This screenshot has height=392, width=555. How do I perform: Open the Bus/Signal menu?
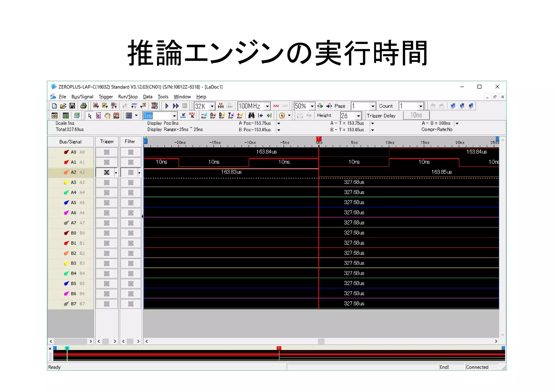tap(82, 97)
